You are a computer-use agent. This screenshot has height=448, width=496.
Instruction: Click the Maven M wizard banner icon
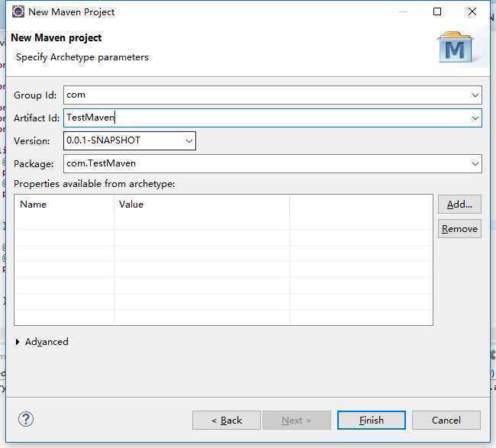(456, 47)
